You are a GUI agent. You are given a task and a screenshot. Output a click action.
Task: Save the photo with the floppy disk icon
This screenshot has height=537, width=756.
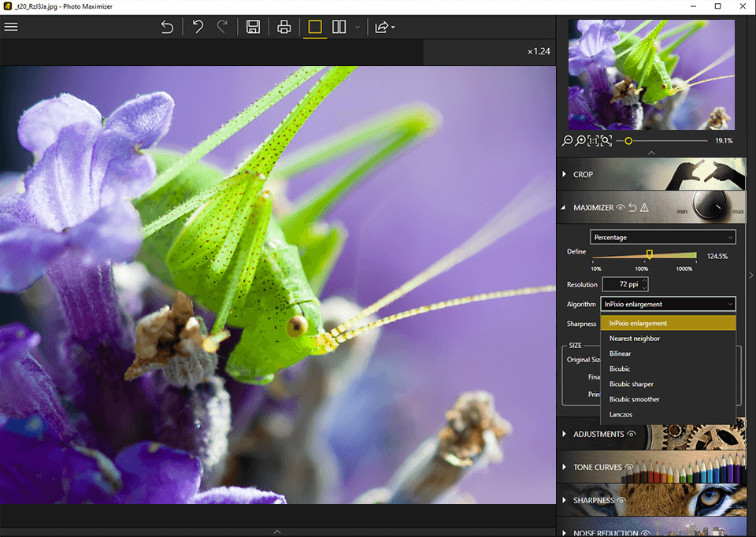point(253,27)
